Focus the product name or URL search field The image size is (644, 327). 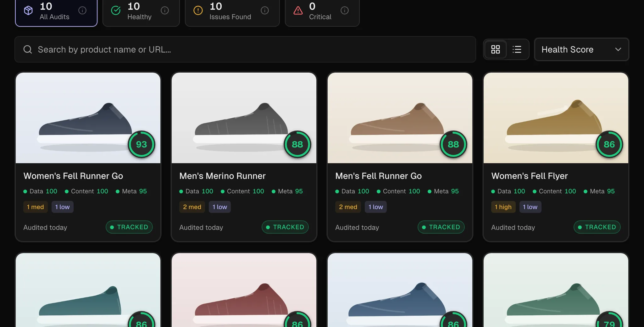pos(245,49)
